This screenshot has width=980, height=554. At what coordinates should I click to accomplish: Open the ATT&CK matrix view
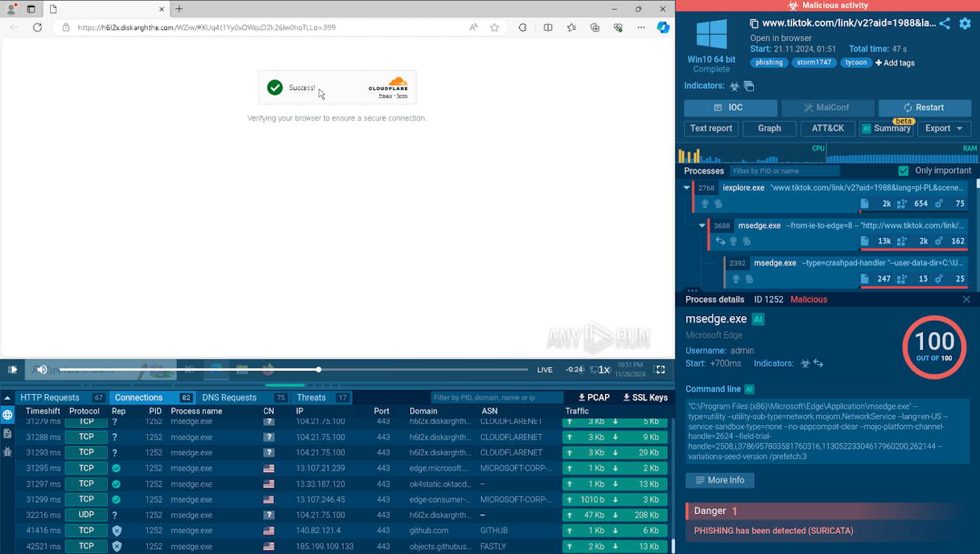pyautogui.click(x=828, y=129)
